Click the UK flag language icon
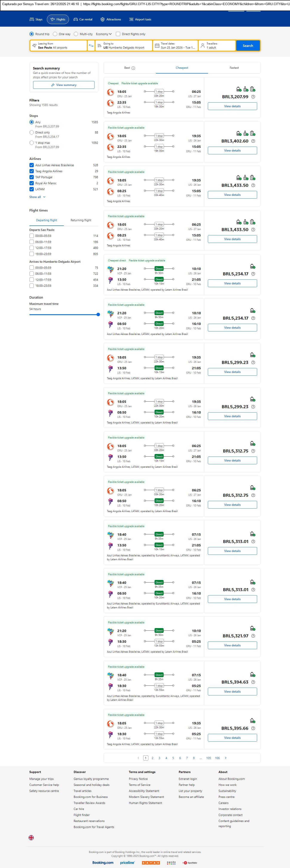This screenshot has width=290, height=868. (x=31, y=837)
